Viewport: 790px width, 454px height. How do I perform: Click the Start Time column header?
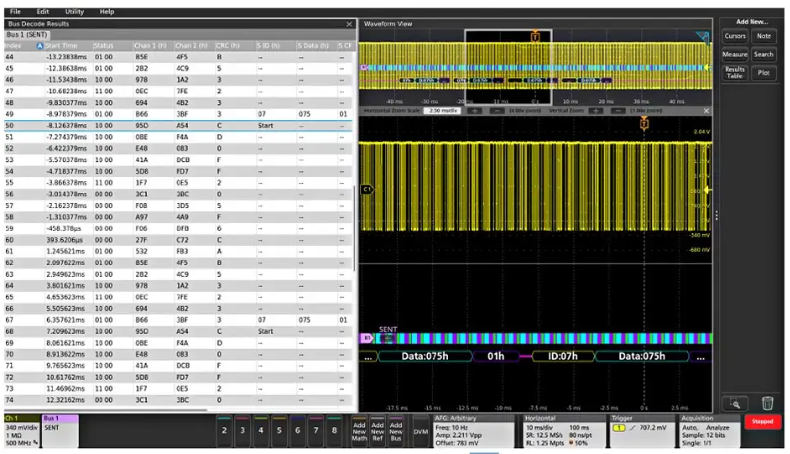(63, 45)
